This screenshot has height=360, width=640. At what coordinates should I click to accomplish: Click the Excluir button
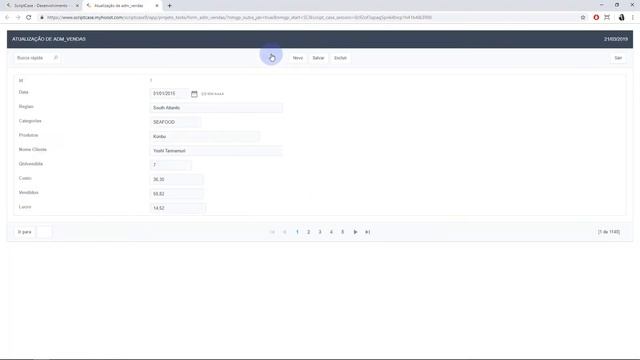(340, 58)
